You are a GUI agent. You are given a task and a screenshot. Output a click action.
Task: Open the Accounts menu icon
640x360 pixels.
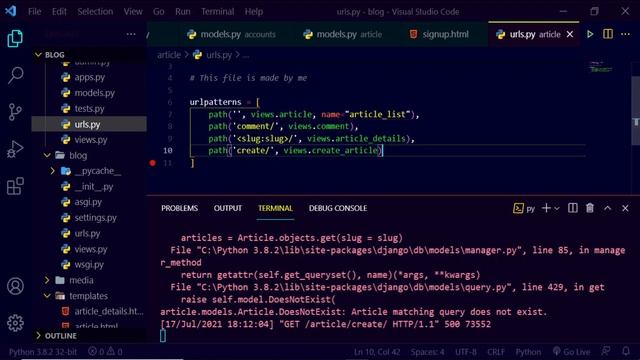pyautogui.click(x=15, y=286)
